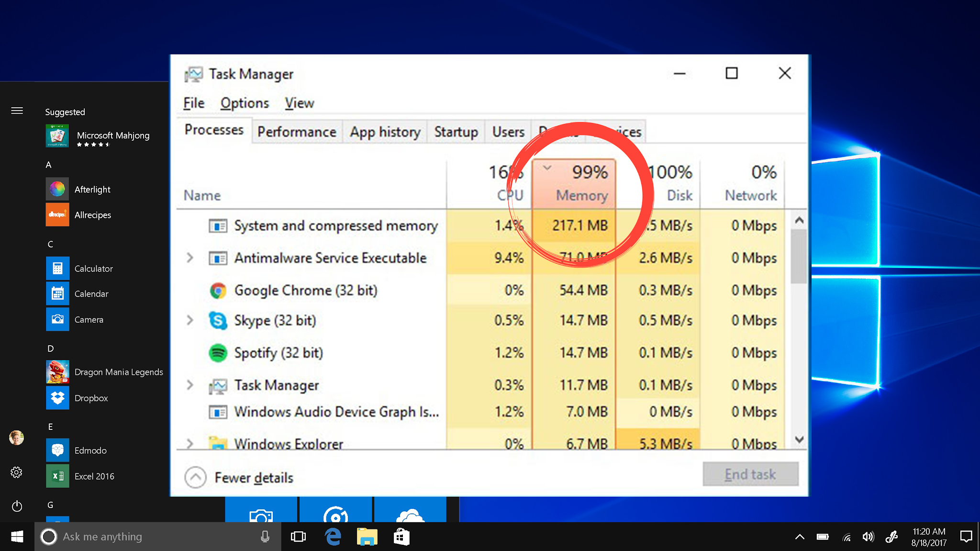Open Microsoft Edge on the taskbar
This screenshot has width=980, height=551.
[333, 537]
